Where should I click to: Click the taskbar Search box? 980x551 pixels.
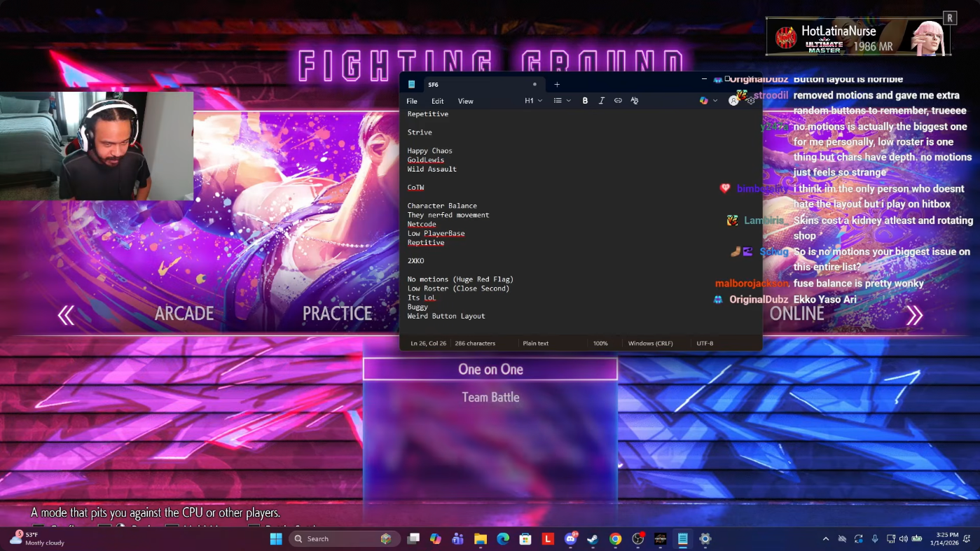[344, 539]
